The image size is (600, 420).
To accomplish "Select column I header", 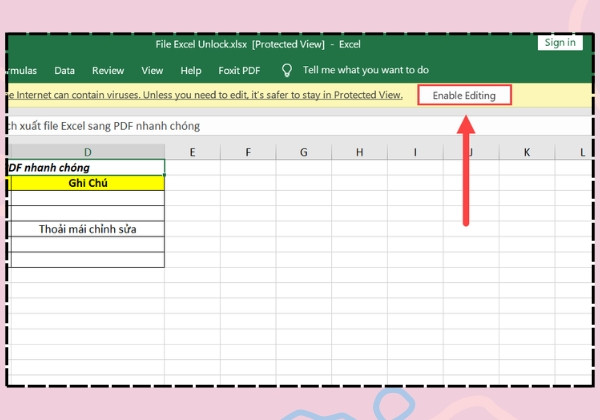I will [x=415, y=152].
